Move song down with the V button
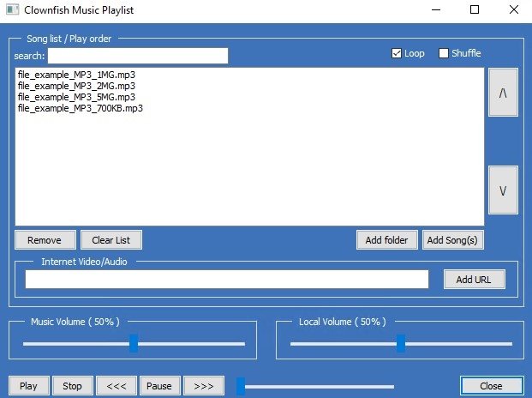Viewport: 532px width, 398px height. tap(503, 190)
